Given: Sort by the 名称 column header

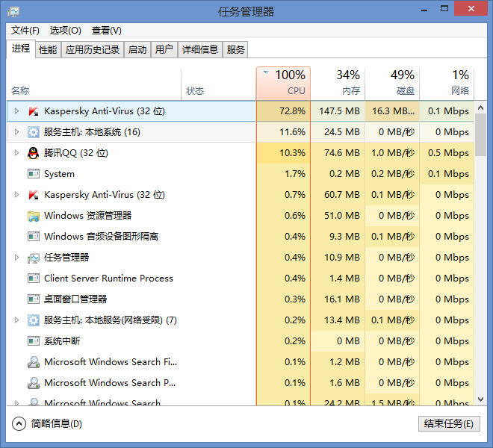Looking at the screenshot, I should coord(93,84).
